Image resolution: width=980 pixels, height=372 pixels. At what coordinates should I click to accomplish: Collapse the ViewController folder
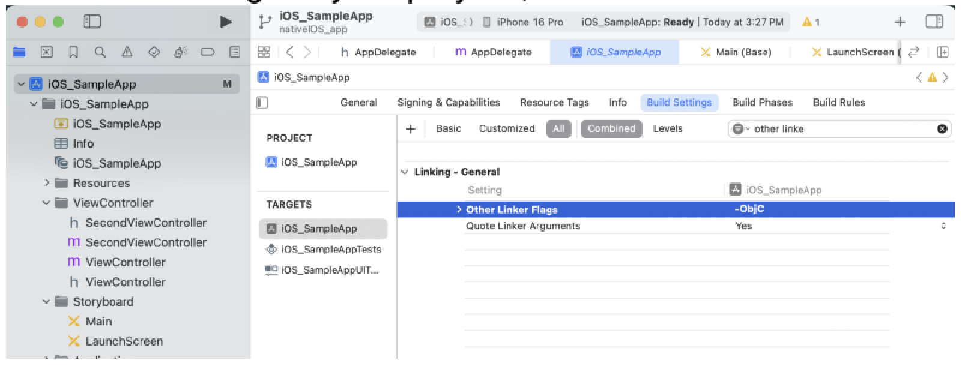[x=47, y=203]
